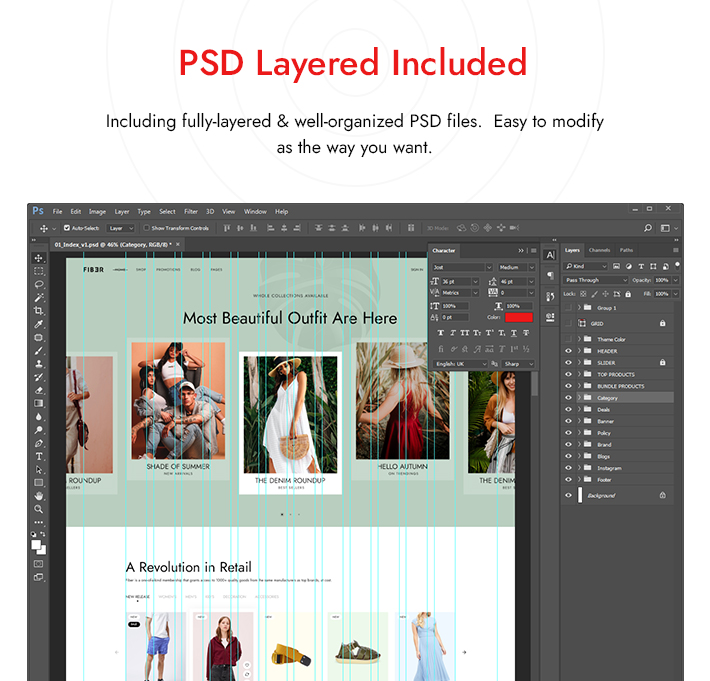The height and width of the screenshot is (681, 710).
Task: Open the Pass Through blend mode dropdown
Action: [x=596, y=280]
